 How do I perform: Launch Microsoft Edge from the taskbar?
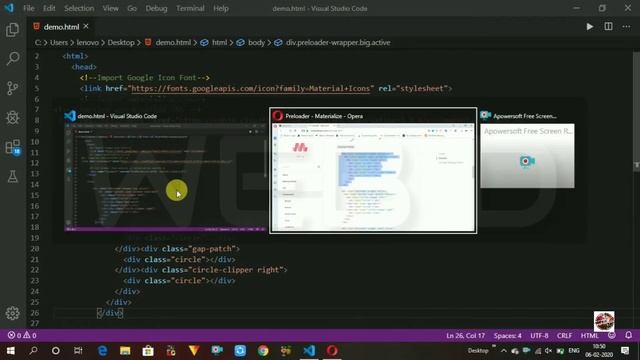pyautogui.click(x=102, y=351)
